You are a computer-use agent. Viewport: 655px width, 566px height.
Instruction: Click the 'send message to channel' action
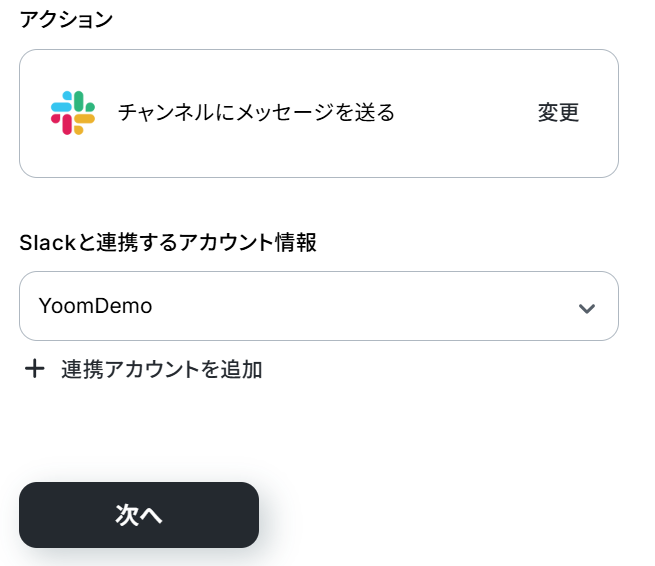coord(256,113)
